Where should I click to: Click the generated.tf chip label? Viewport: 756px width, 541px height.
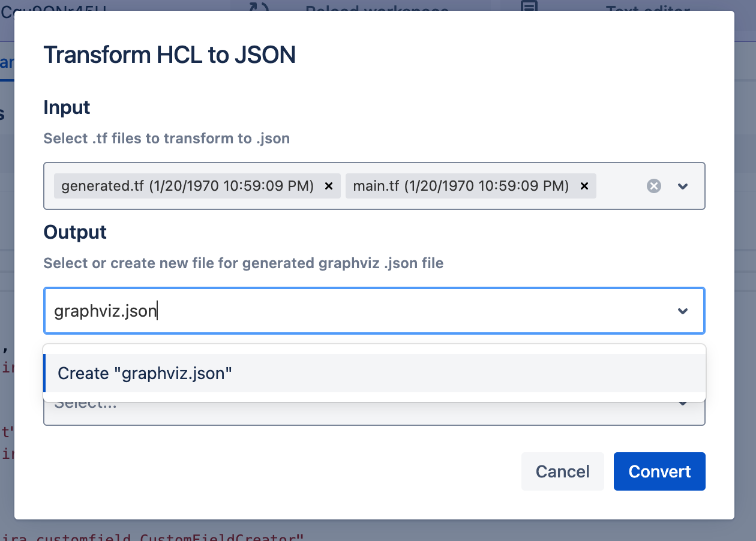pyautogui.click(x=187, y=187)
